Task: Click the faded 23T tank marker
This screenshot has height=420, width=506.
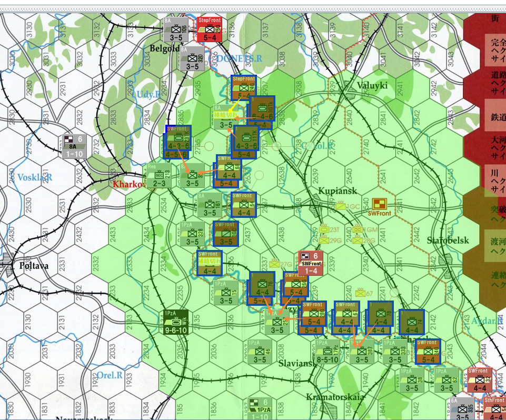Action: click(329, 229)
